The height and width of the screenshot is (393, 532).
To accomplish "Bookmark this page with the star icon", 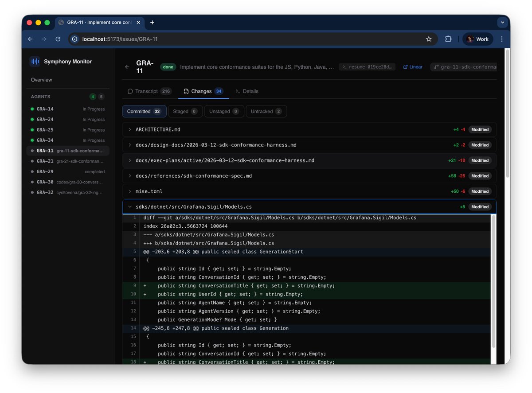I will tap(429, 39).
